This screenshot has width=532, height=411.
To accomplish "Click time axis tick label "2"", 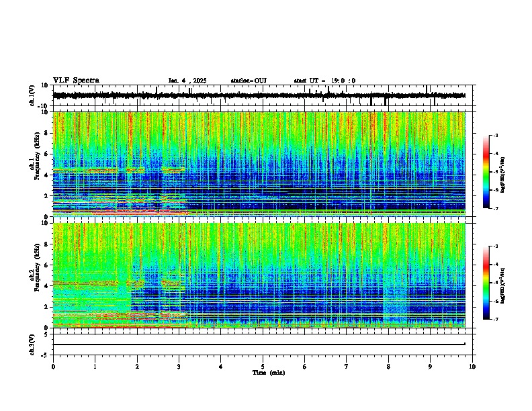I will click(137, 367).
